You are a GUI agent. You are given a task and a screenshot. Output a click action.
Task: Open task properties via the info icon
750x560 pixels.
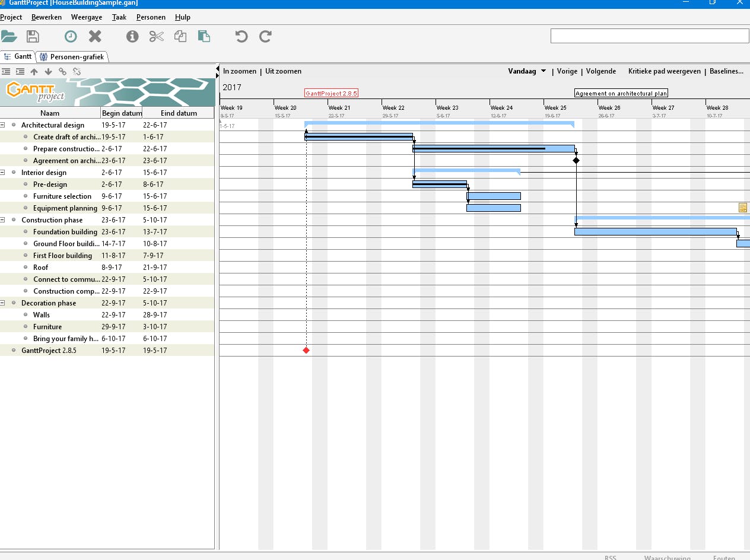(x=132, y=37)
